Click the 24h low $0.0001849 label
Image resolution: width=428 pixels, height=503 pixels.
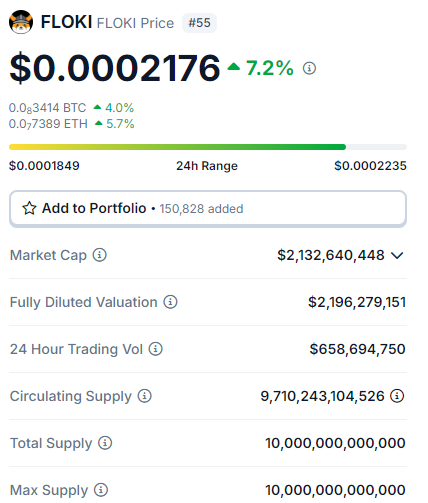pyautogui.click(x=44, y=166)
